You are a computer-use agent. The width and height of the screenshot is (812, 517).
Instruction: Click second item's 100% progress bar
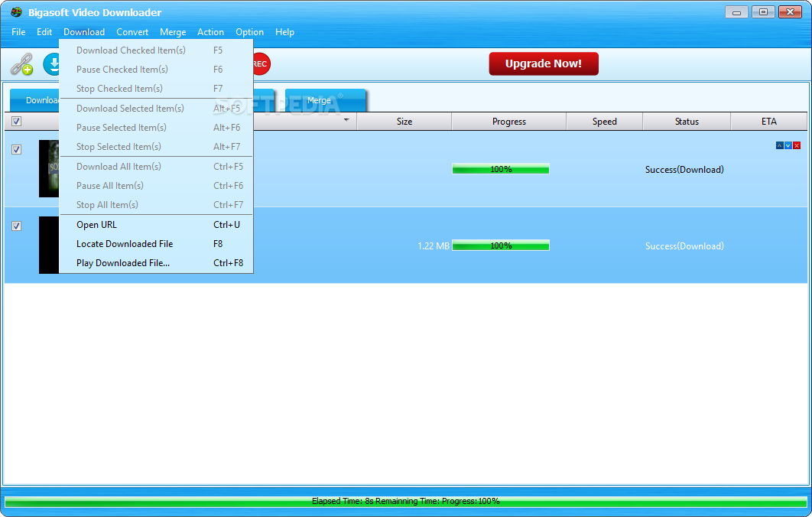coord(501,245)
